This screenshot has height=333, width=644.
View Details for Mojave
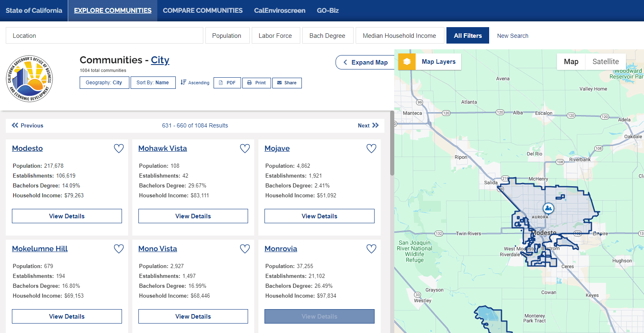pos(320,216)
